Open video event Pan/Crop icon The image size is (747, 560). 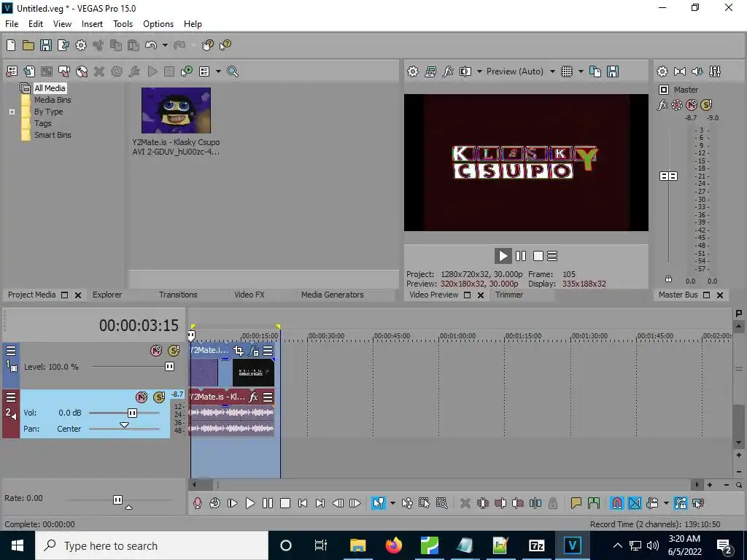point(239,351)
